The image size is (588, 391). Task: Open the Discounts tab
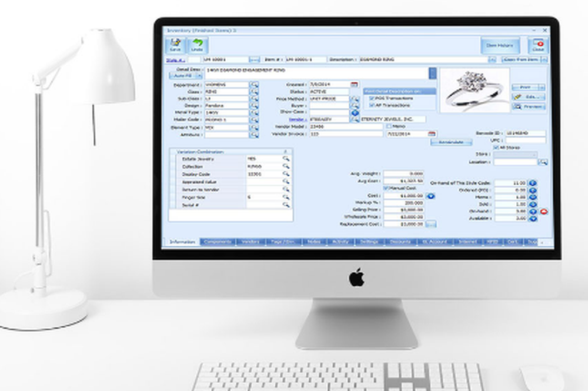(x=401, y=242)
